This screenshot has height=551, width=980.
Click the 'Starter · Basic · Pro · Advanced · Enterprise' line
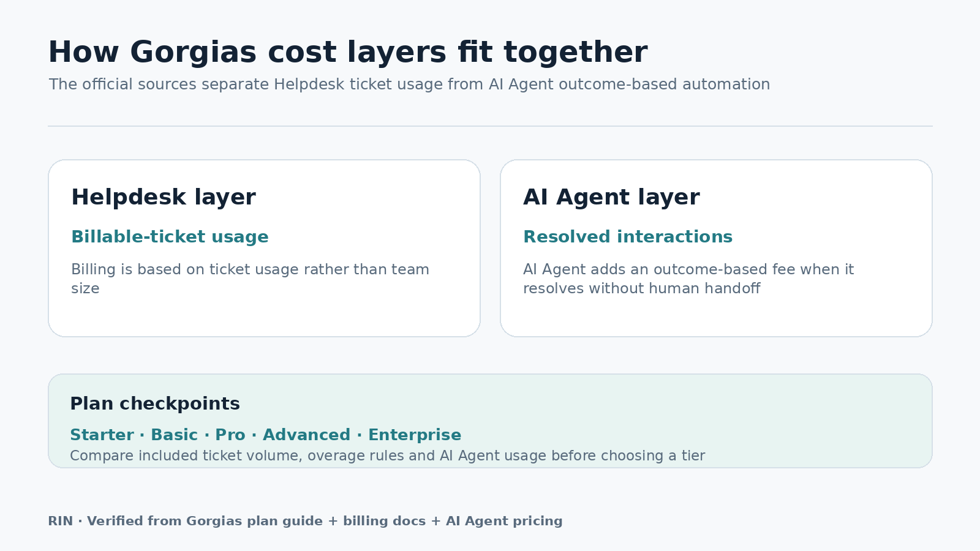tap(266, 435)
